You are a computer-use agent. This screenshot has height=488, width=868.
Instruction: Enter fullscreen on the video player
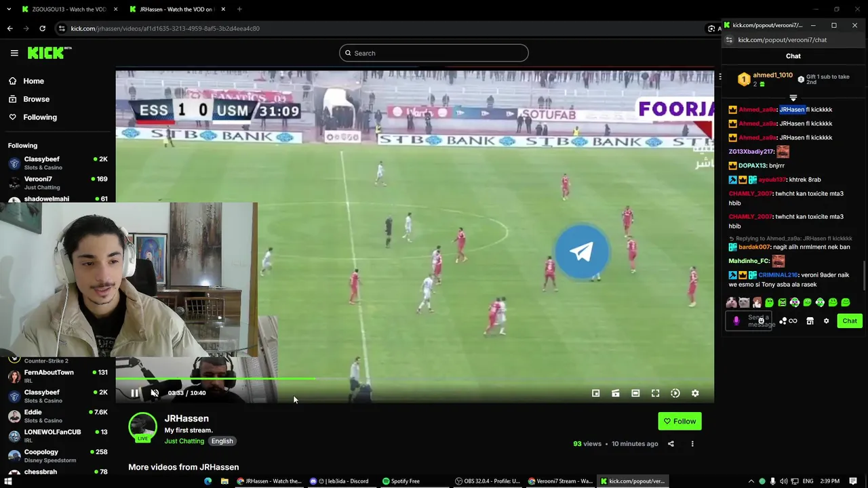tap(655, 393)
